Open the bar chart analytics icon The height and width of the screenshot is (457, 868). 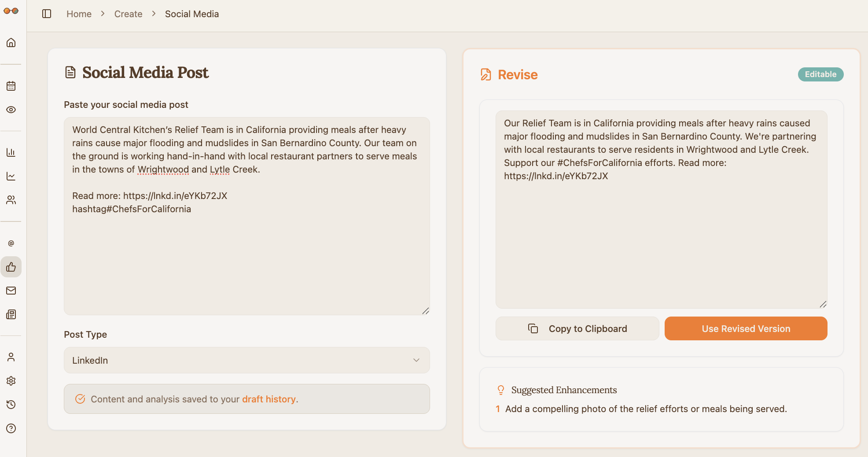coord(11,152)
